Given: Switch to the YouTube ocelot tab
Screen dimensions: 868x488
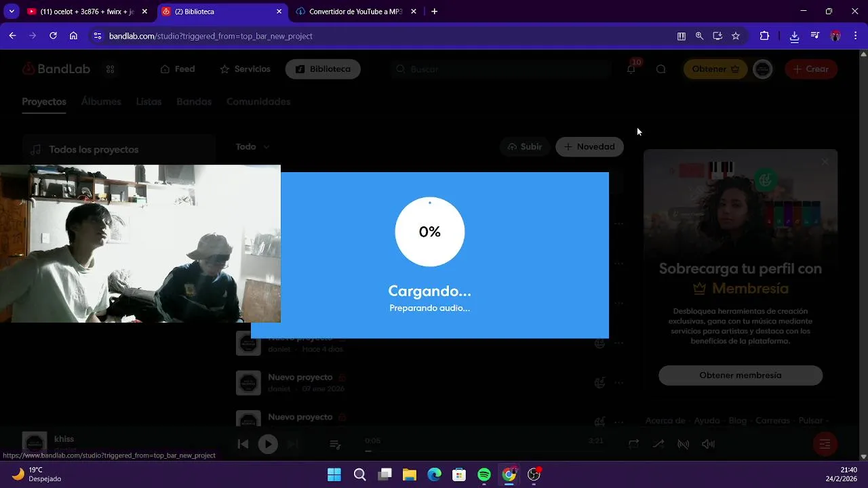Looking at the screenshot, I should click(87, 12).
